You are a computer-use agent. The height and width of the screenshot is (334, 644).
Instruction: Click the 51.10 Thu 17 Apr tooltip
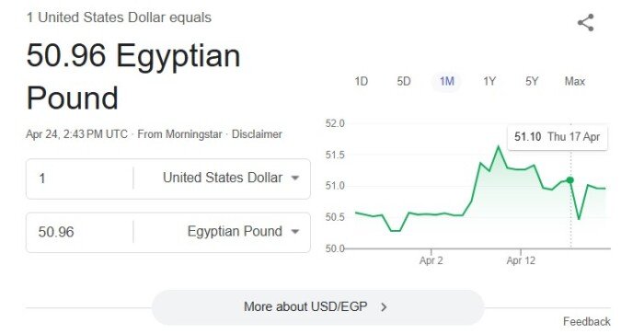558,137
